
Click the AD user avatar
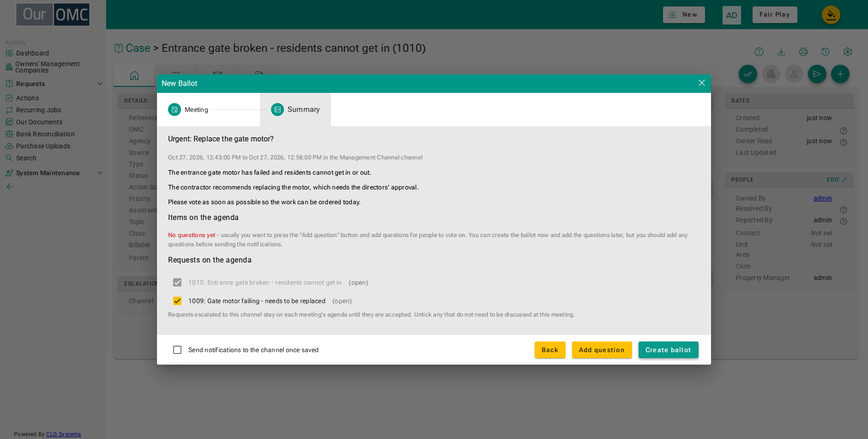[x=732, y=15]
